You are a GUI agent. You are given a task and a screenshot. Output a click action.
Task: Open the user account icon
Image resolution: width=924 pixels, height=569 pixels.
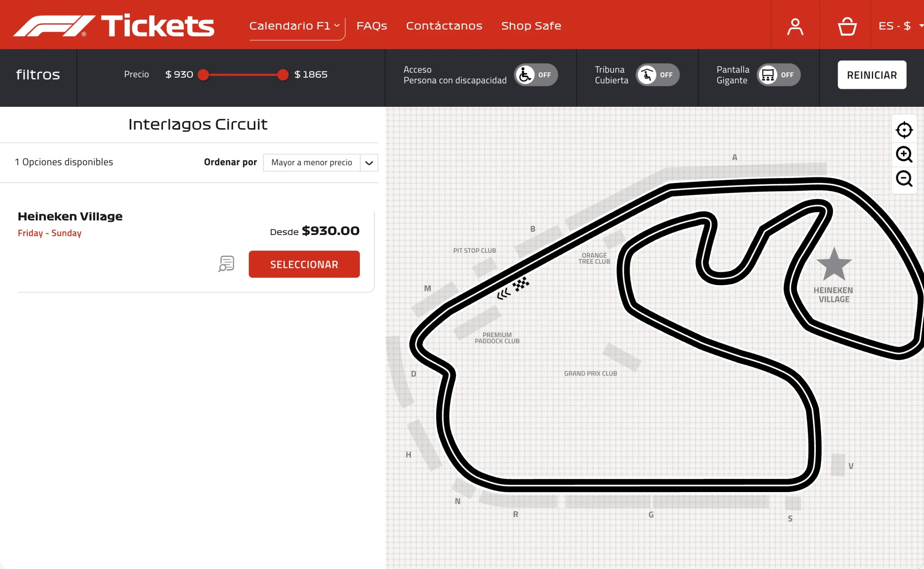[x=795, y=27]
